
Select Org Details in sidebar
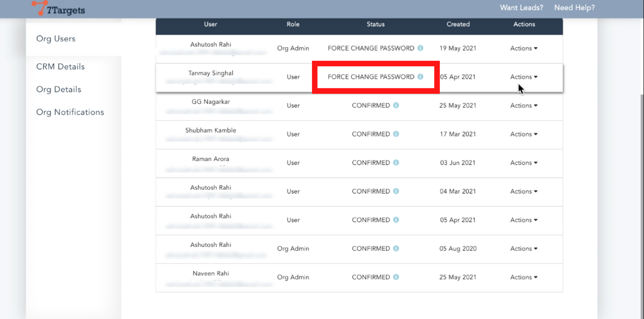pyautogui.click(x=59, y=89)
